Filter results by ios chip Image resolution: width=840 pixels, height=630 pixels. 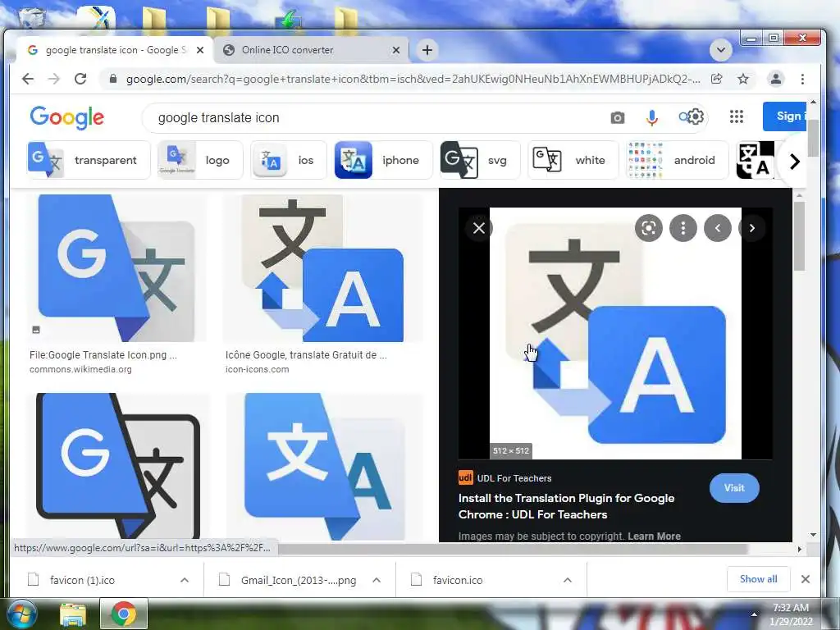tap(289, 160)
